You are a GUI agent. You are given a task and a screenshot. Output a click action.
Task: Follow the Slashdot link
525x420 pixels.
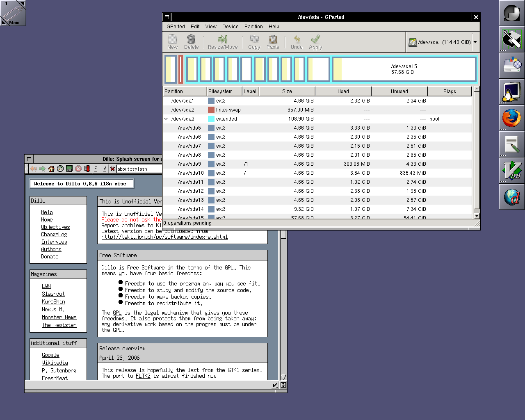(53, 294)
